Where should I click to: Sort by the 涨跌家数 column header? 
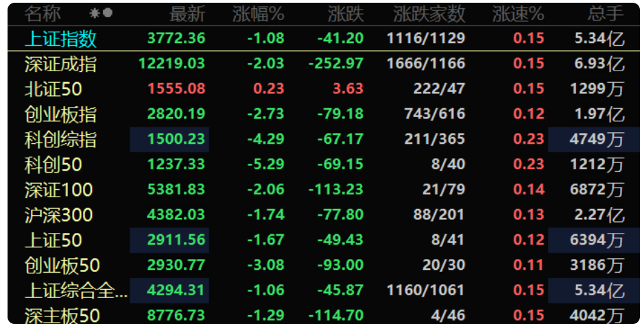coord(429,14)
